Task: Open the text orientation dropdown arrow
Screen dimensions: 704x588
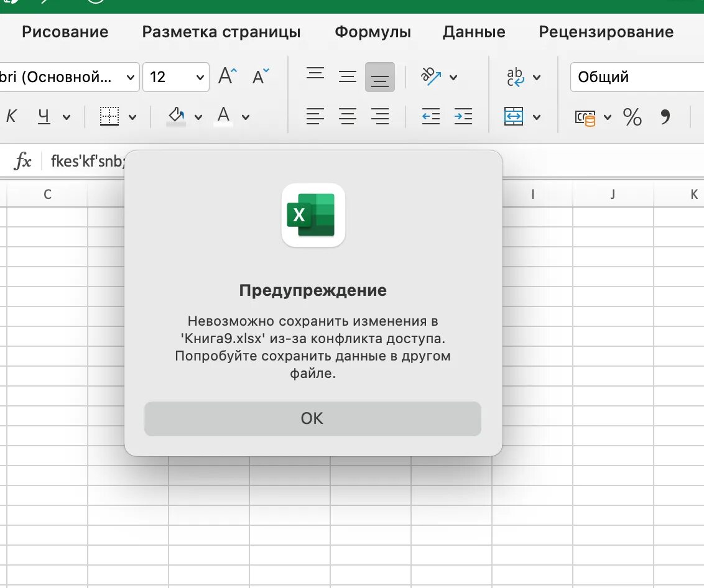Action: [x=453, y=77]
